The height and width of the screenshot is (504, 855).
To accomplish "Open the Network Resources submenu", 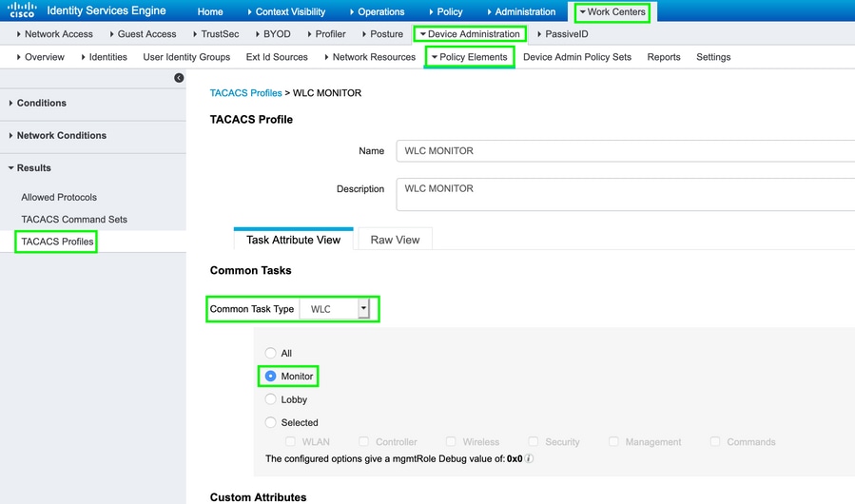I will click(370, 57).
